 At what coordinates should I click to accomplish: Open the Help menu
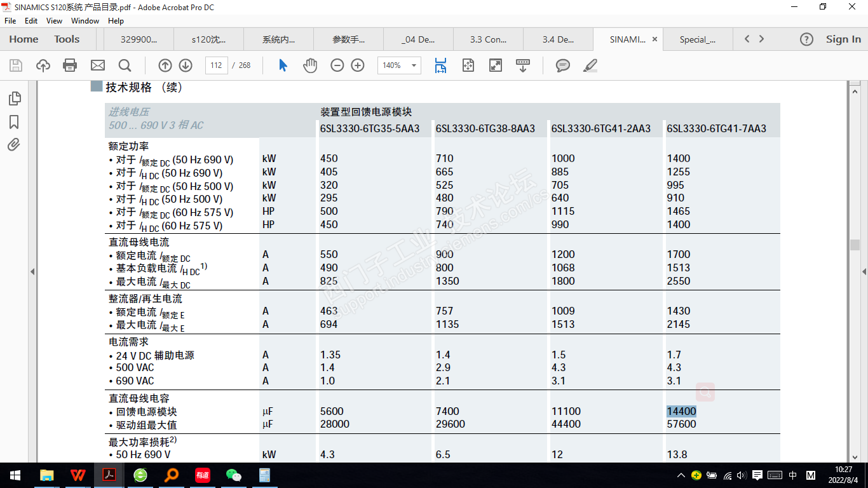coord(116,21)
